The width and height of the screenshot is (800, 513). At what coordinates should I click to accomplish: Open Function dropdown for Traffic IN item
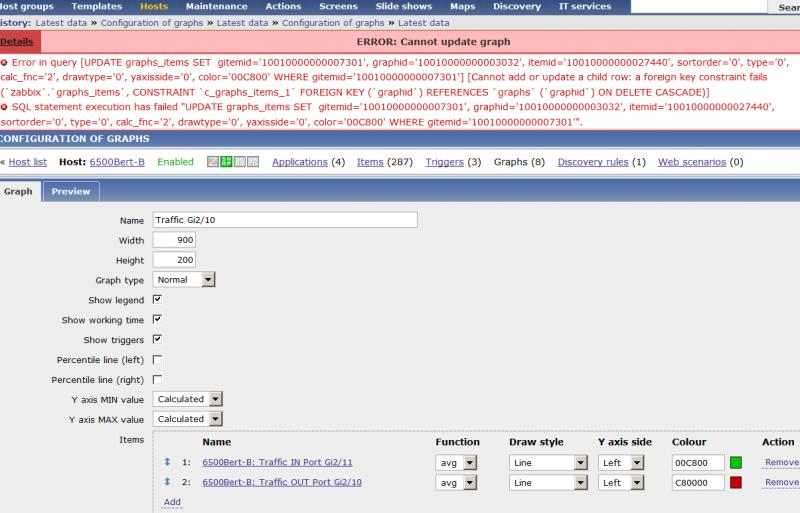click(x=456, y=463)
